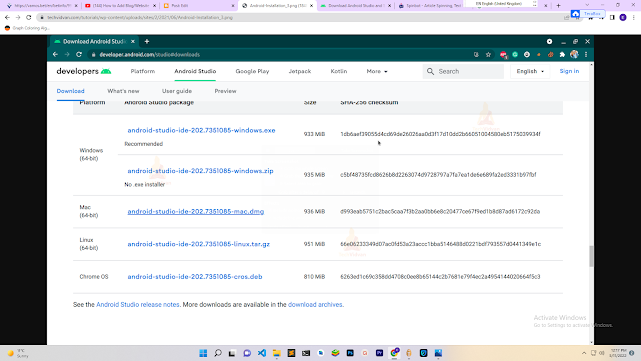Open File Explorer from the taskbar
641x361 pixels.
pyautogui.click(x=277, y=353)
